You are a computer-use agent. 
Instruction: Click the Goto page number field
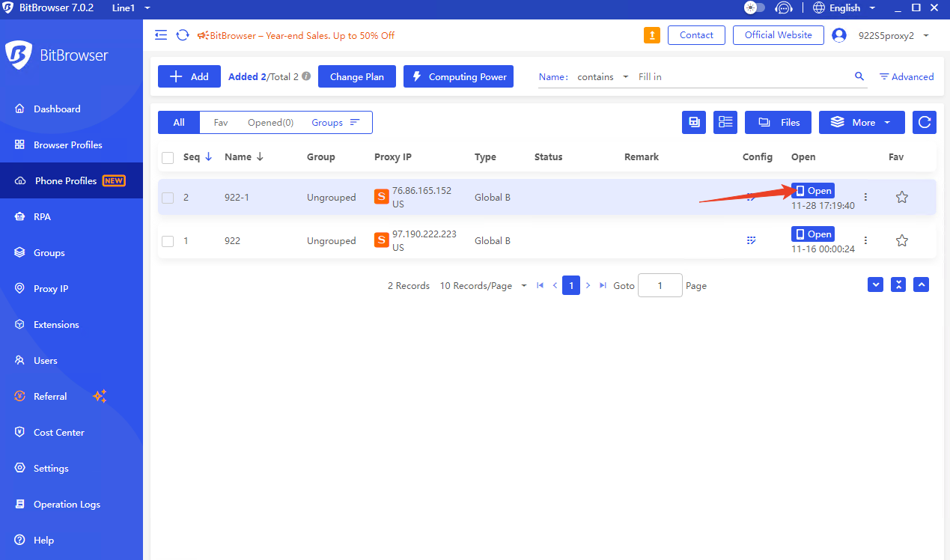tap(660, 286)
